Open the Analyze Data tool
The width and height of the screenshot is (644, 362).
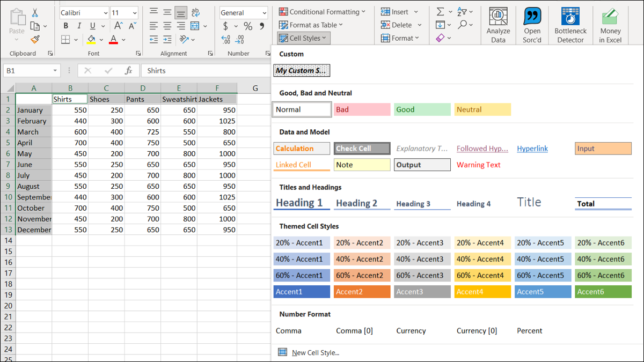(498, 25)
